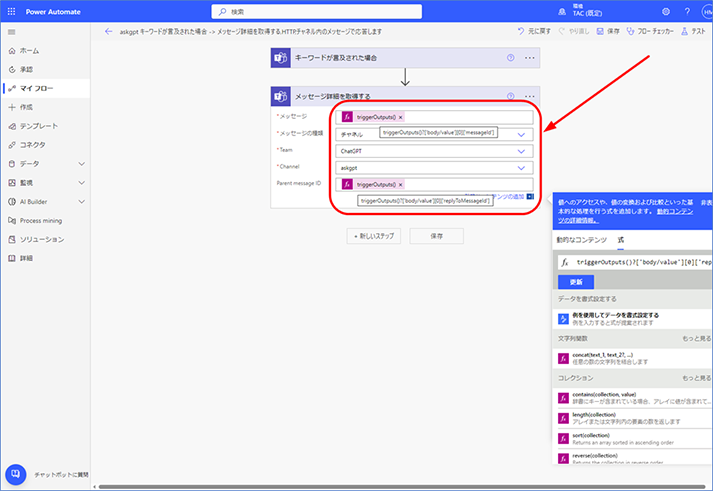713x491 pixels.
Task: Select contains(collection, value) function
Action: (633, 398)
